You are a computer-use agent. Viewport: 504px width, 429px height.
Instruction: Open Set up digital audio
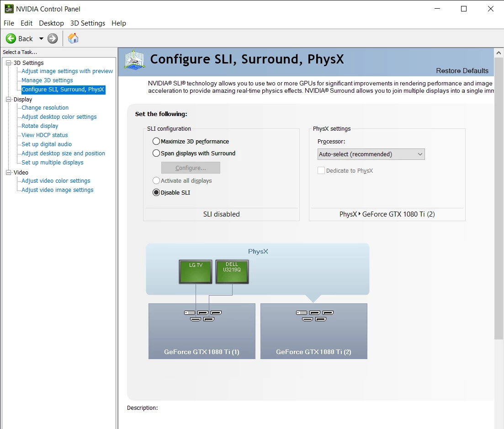coord(47,144)
